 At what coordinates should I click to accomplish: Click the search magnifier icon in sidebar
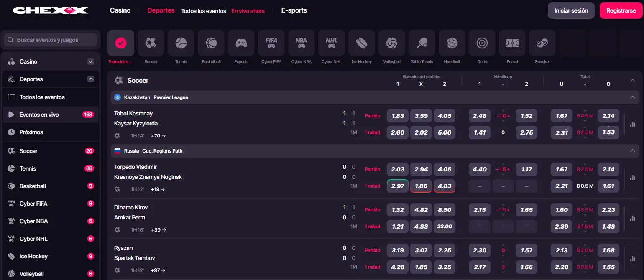10,40
